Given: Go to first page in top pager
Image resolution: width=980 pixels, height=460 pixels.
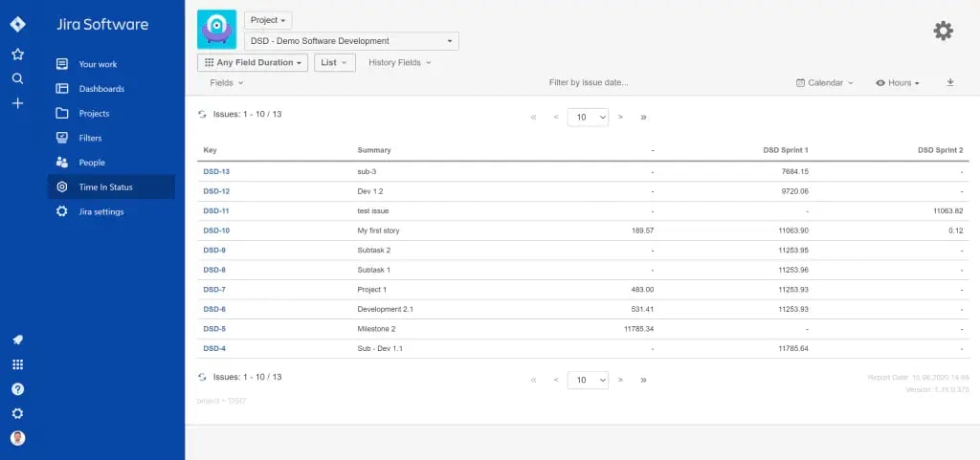Looking at the screenshot, I should coord(533,118).
